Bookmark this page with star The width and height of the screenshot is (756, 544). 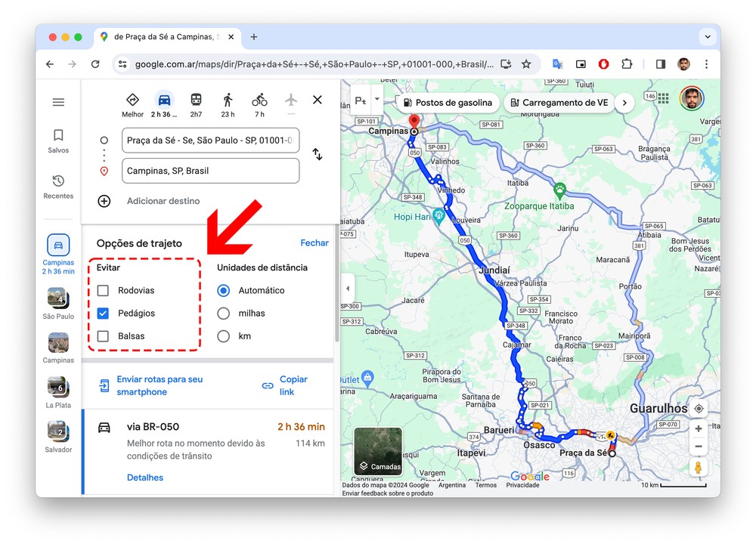526,64
